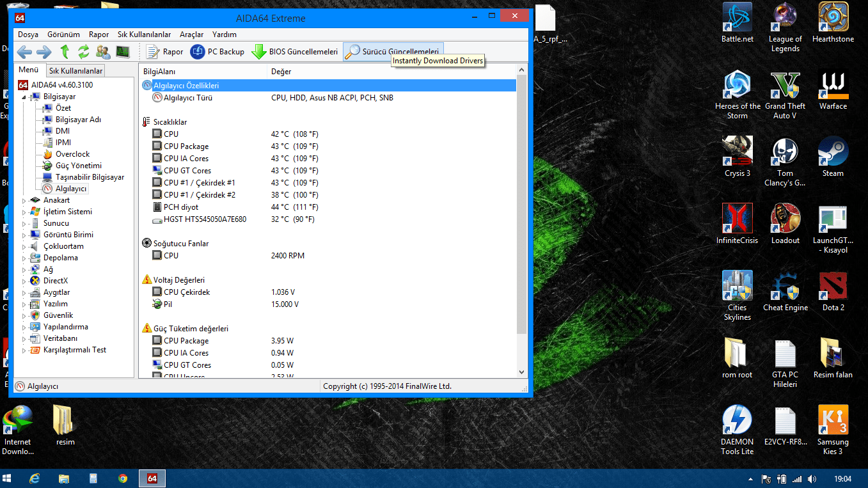Screen dimensions: 868x488
Task: Select the IPMI tree item
Action: pyautogui.click(x=63, y=143)
